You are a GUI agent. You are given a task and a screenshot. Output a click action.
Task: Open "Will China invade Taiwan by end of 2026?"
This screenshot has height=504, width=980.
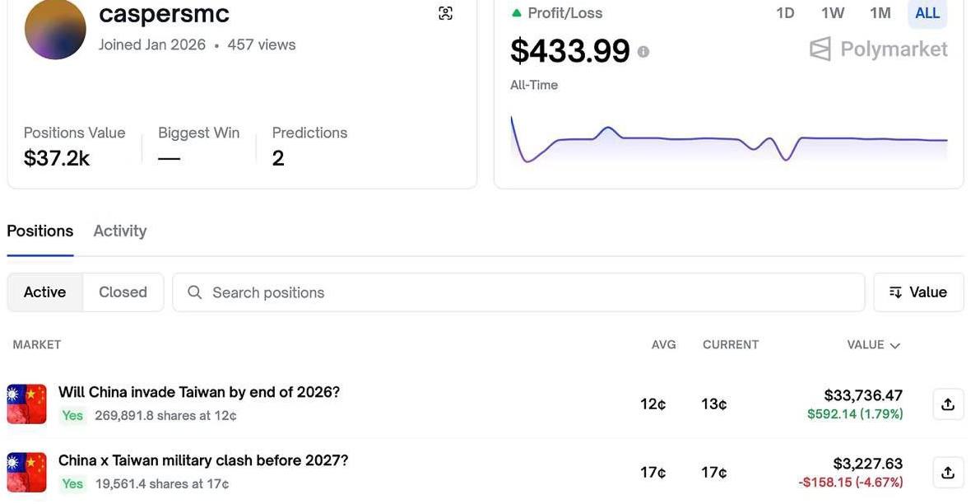coord(199,392)
